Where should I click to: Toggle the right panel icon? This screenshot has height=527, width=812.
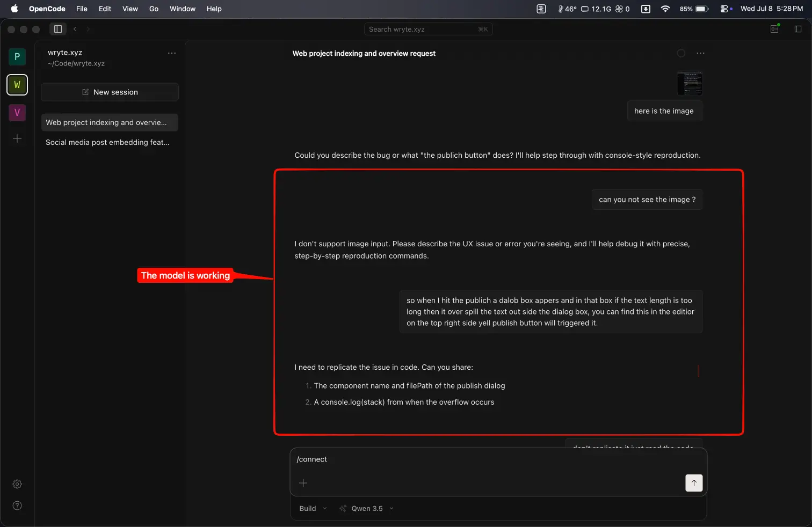(x=798, y=29)
